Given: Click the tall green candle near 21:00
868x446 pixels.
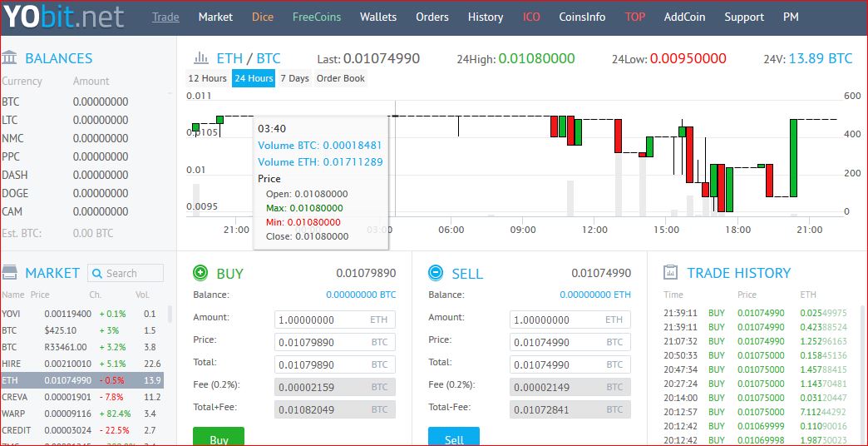Looking at the screenshot, I should [x=793, y=158].
